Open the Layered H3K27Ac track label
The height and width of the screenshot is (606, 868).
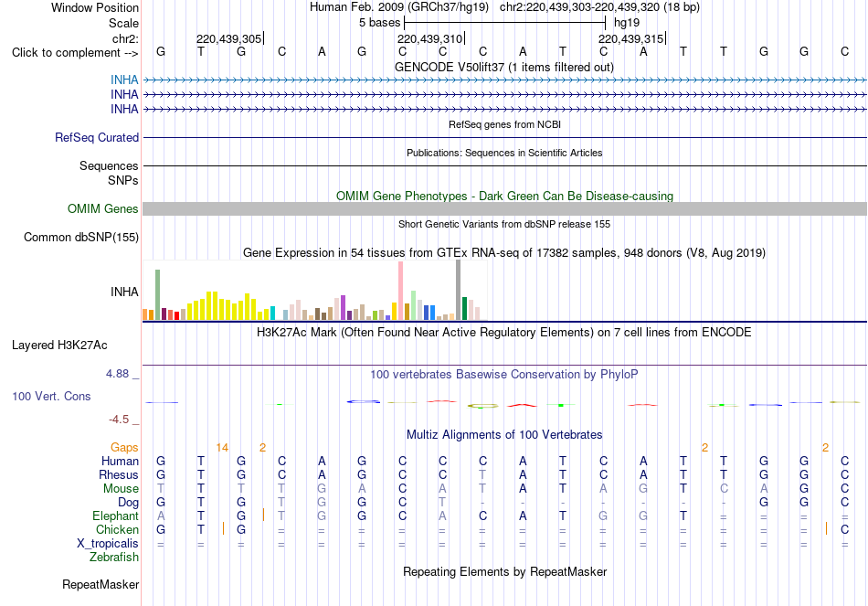pos(59,346)
